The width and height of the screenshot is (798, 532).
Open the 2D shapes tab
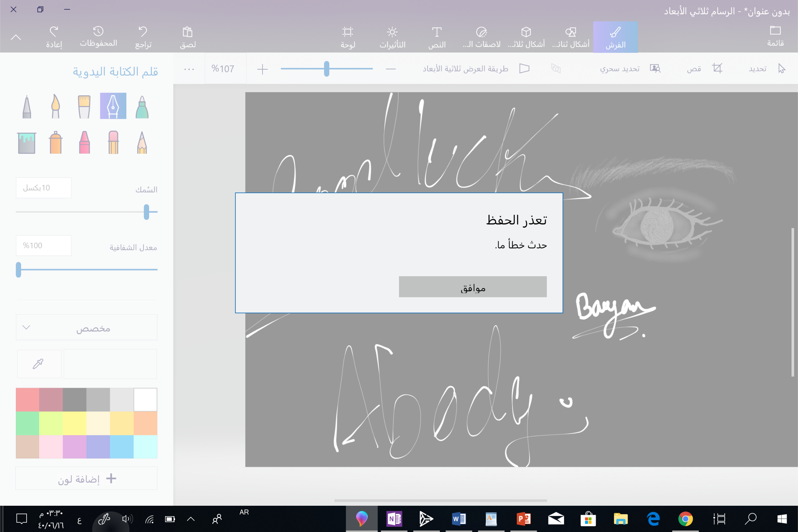(x=571, y=37)
